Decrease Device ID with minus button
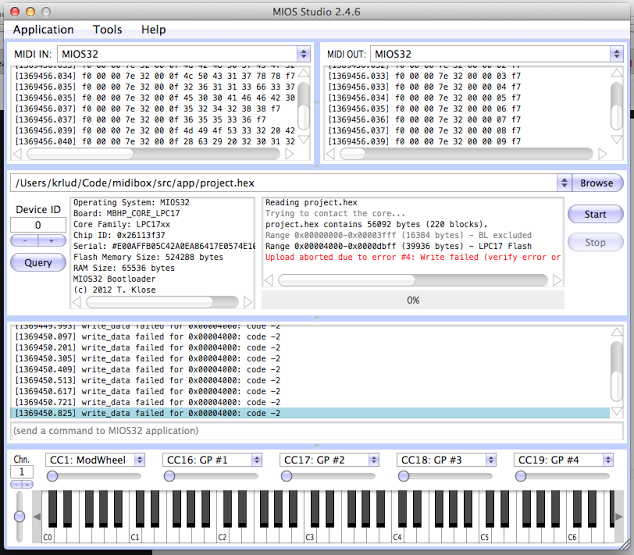634x555 pixels. (25, 241)
